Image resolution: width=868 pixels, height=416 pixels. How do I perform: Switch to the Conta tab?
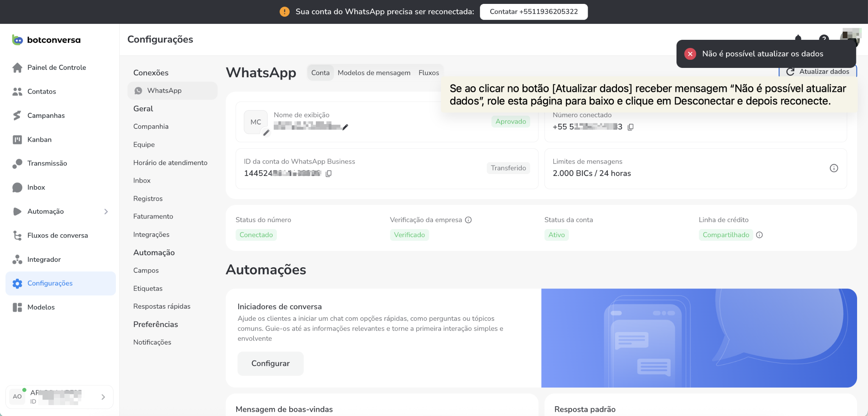321,73
